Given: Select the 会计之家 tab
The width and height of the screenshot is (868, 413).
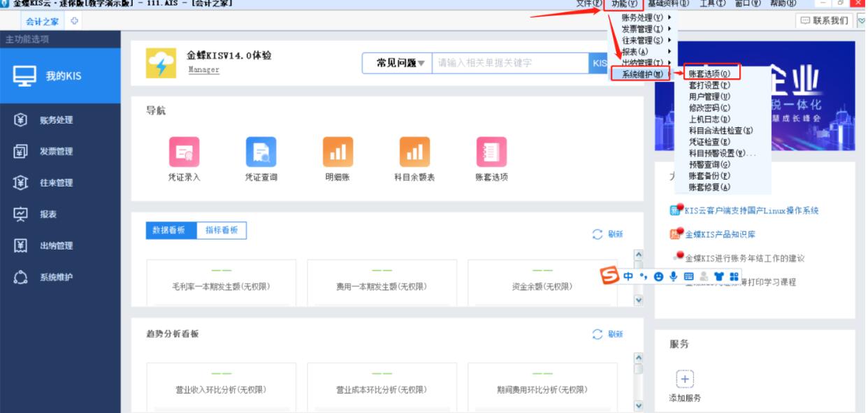Looking at the screenshot, I should pos(42,22).
